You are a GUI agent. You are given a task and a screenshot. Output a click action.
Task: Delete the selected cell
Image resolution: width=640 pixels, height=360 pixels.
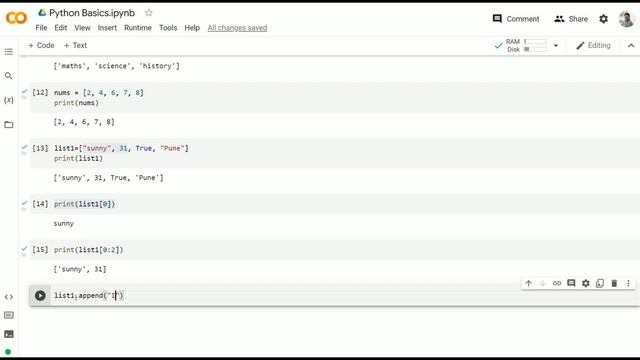pos(614,283)
